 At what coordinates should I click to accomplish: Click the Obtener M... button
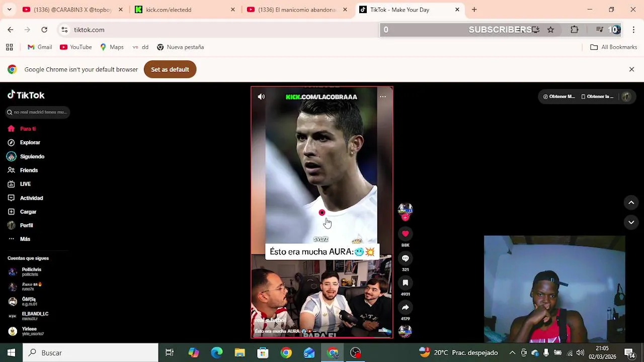558,97
